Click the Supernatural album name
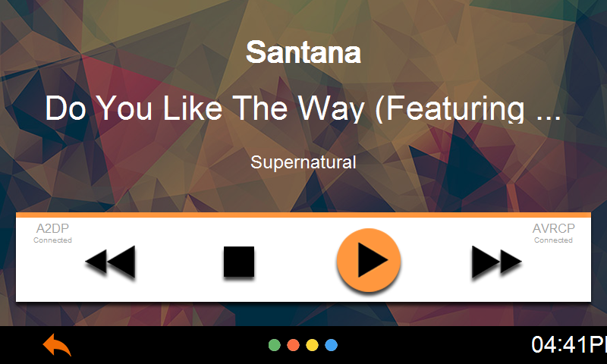Image resolution: width=607 pixels, height=364 pixels. (x=303, y=162)
